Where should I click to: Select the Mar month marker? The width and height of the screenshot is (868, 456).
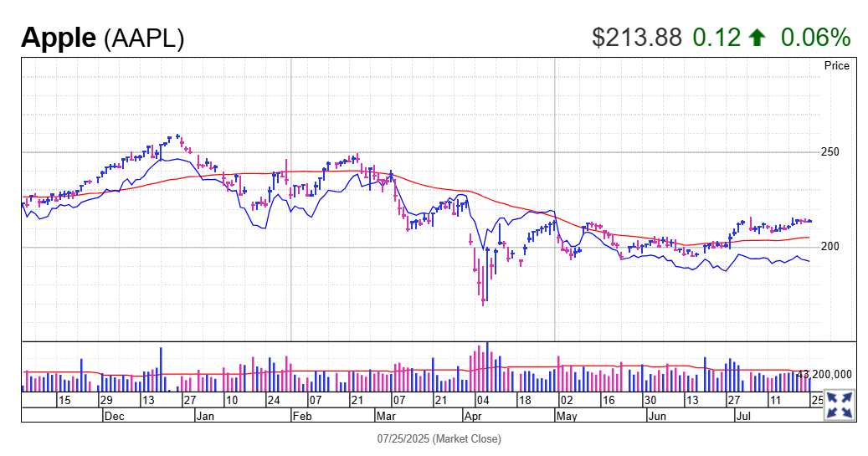[386, 415]
